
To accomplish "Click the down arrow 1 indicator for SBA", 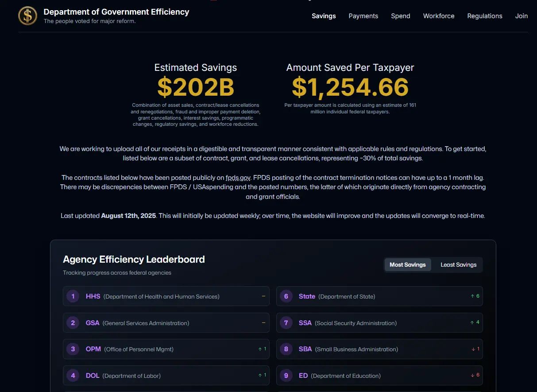I will (475, 349).
